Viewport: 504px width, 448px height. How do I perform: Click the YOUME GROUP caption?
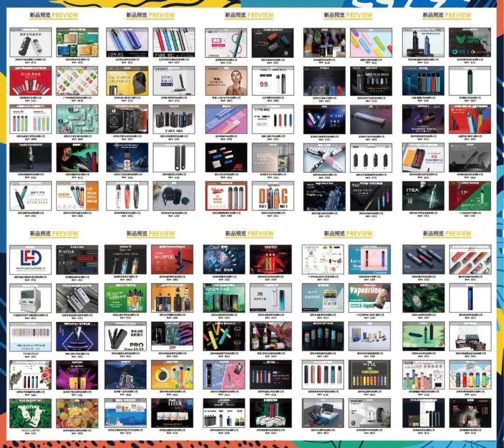click(30, 354)
